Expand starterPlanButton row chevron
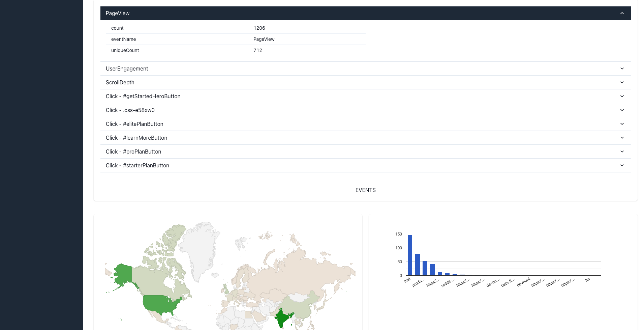 (622, 165)
